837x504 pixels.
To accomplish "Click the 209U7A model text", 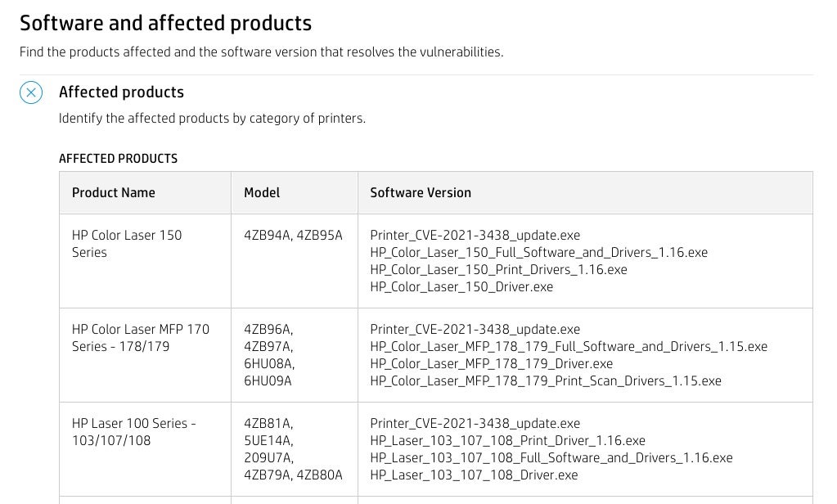I will tap(268, 458).
